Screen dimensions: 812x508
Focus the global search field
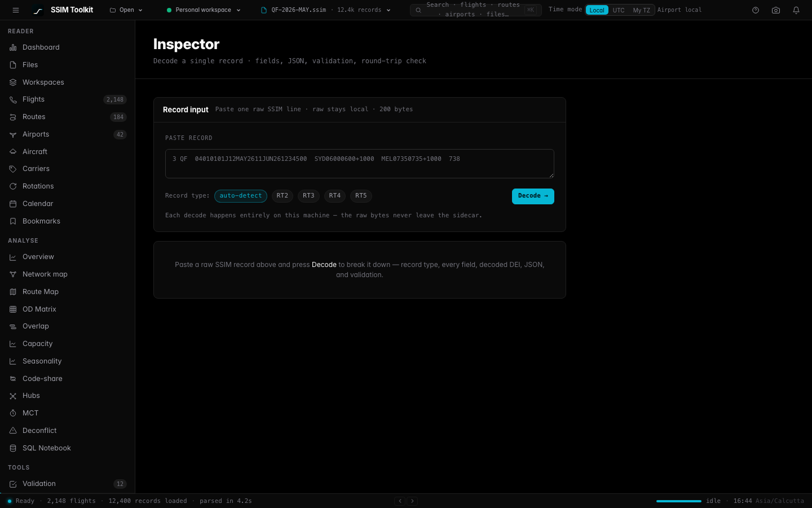point(476,10)
